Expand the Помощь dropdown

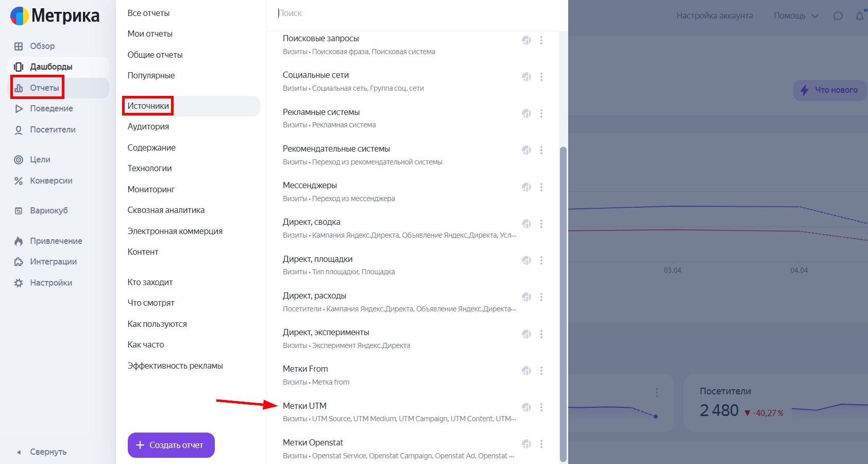tap(796, 16)
